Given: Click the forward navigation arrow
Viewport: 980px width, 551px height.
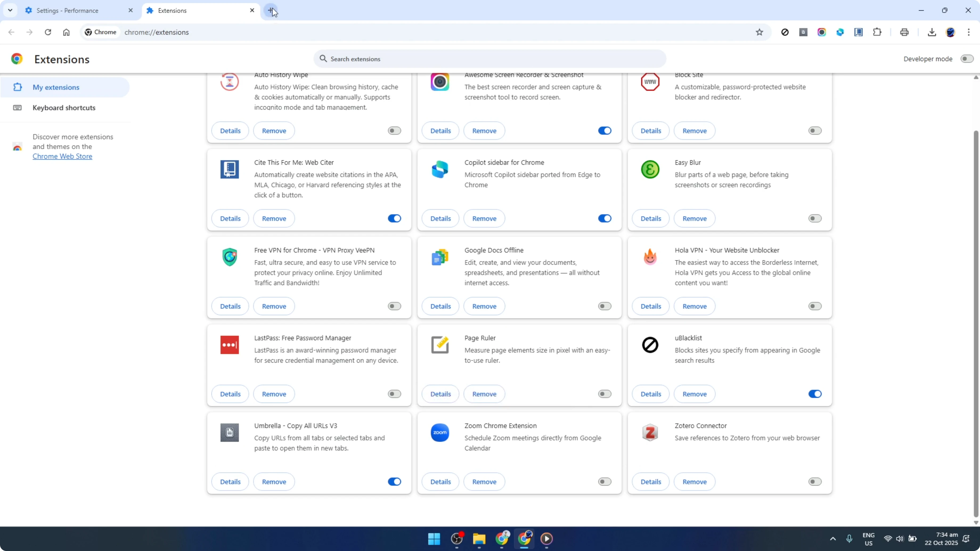Looking at the screenshot, I should (29, 32).
